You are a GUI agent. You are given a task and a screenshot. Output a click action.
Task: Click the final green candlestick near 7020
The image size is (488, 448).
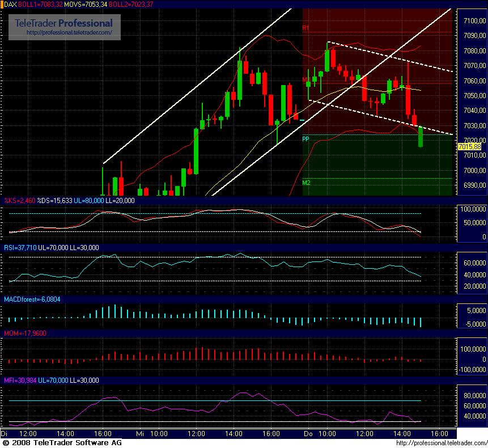(x=421, y=137)
